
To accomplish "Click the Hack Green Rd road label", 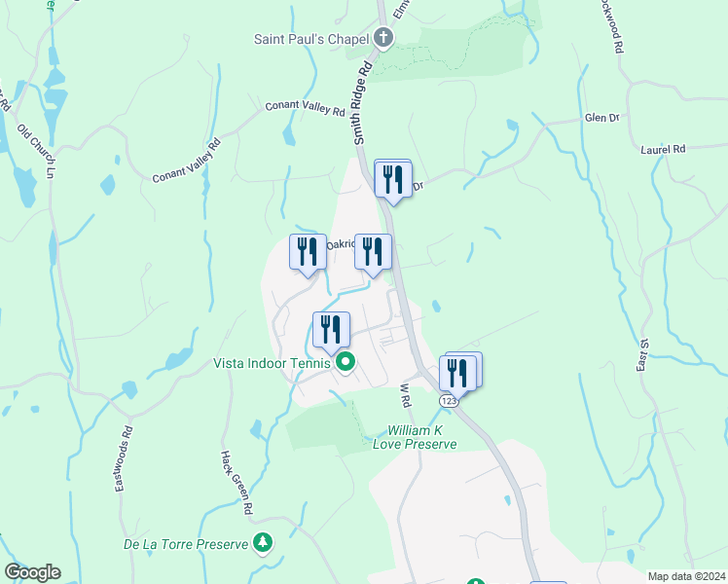I will [x=237, y=483].
